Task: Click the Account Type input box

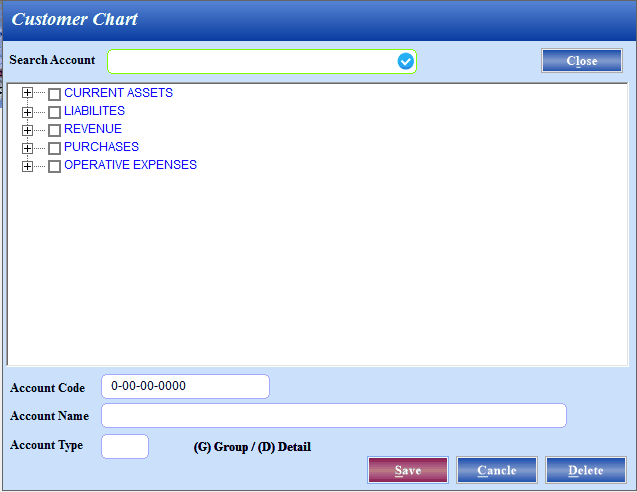Action: pyautogui.click(x=125, y=446)
